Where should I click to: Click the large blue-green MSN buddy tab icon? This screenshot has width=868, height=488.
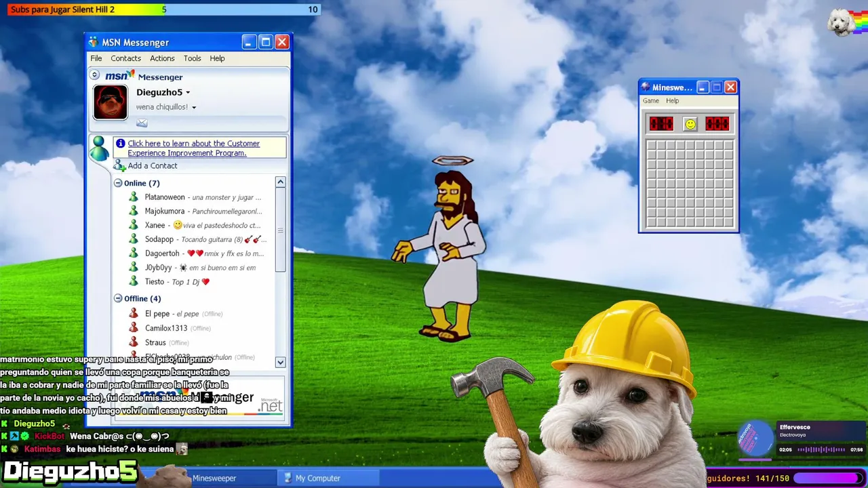point(99,147)
